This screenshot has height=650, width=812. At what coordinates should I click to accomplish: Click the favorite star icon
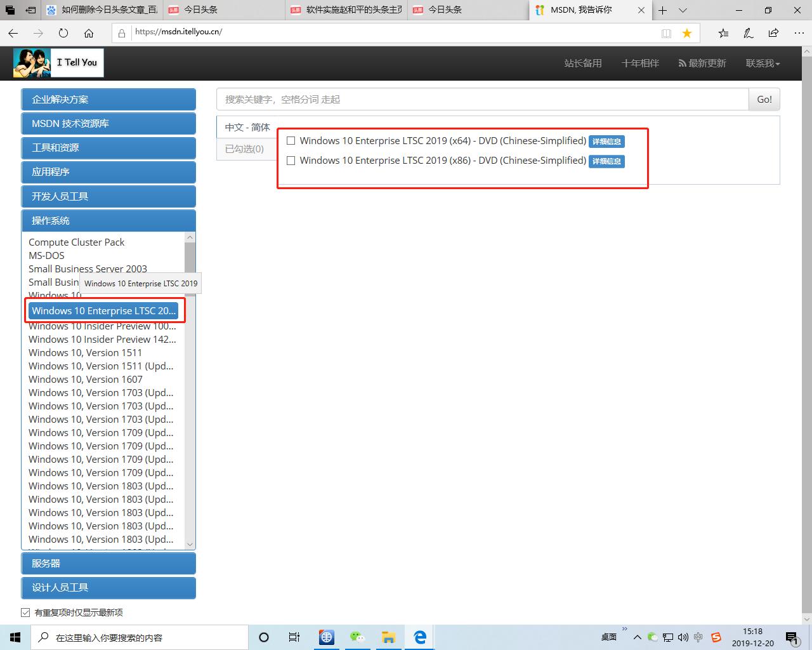click(x=687, y=33)
